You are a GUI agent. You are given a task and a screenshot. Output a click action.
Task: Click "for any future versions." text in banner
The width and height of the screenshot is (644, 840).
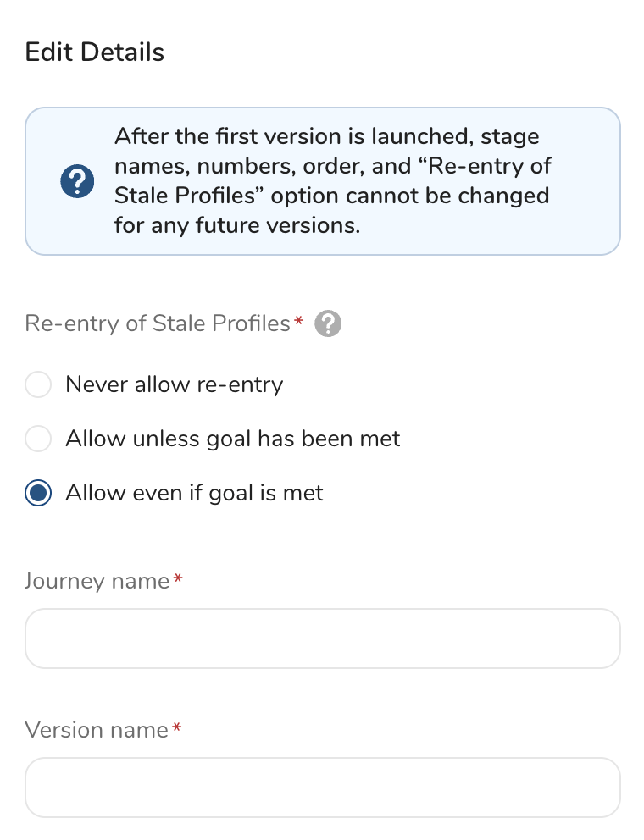pos(237,226)
